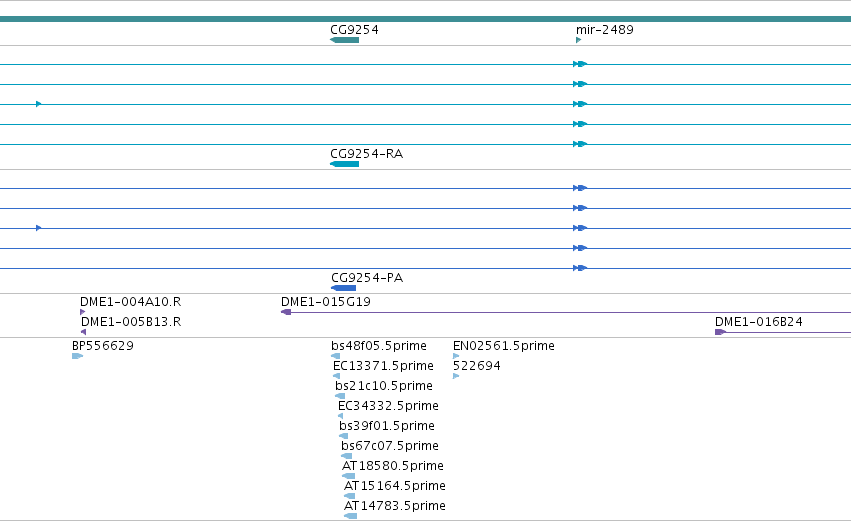This screenshot has width=851, height=521.
Task: Select the DME1-015G19 purple arrow end
Action: (x=286, y=312)
